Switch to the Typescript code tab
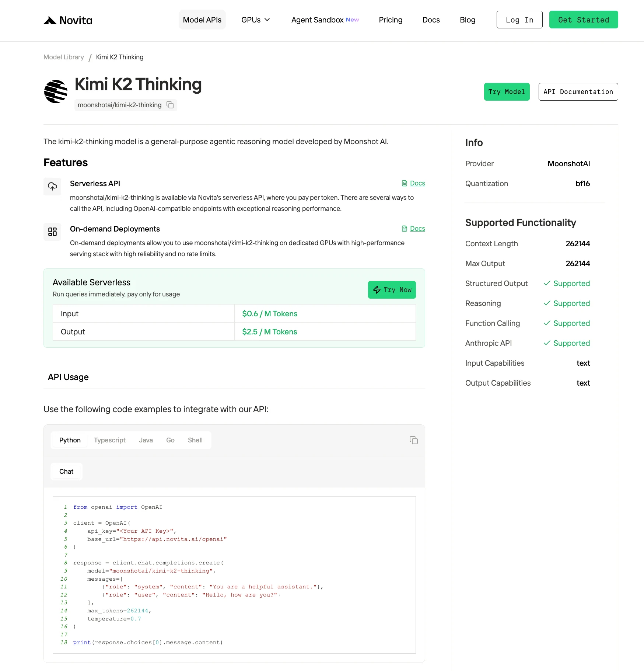The width and height of the screenshot is (644, 671). 110,440
